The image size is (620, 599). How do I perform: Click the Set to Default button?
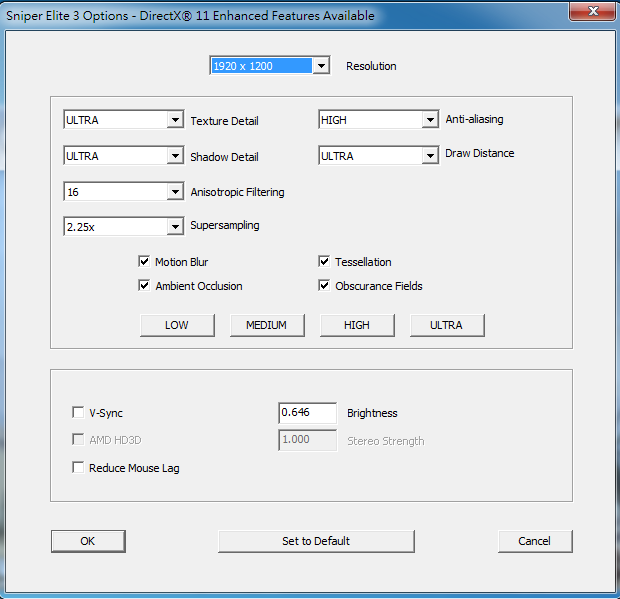pos(316,541)
